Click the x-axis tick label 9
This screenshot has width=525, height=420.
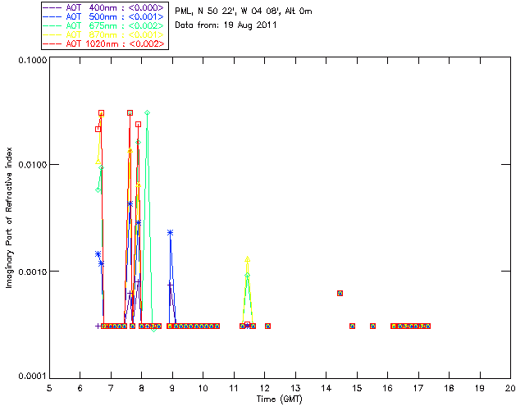[x=172, y=388]
